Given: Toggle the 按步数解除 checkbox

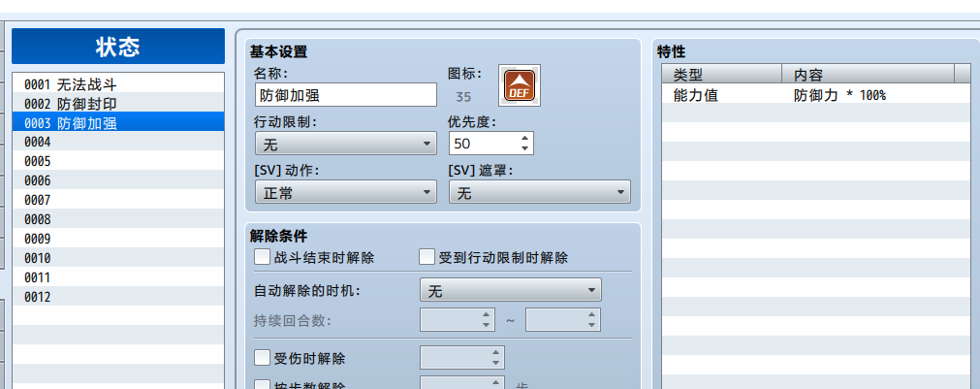Looking at the screenshot, I should coord(262,386).
